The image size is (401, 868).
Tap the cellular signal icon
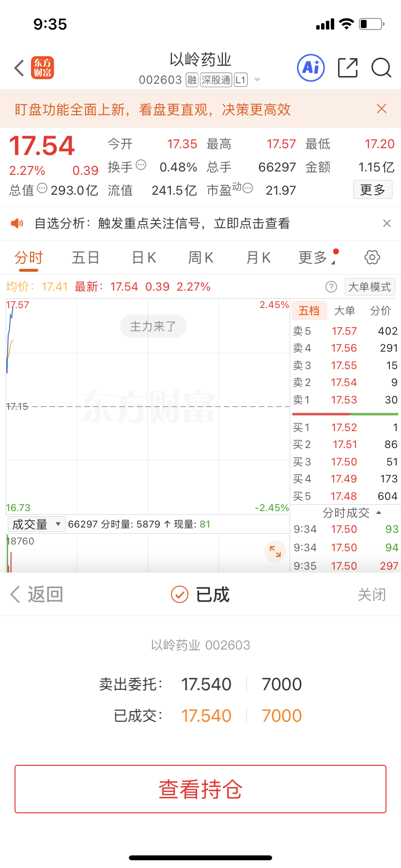coord(325,24)
